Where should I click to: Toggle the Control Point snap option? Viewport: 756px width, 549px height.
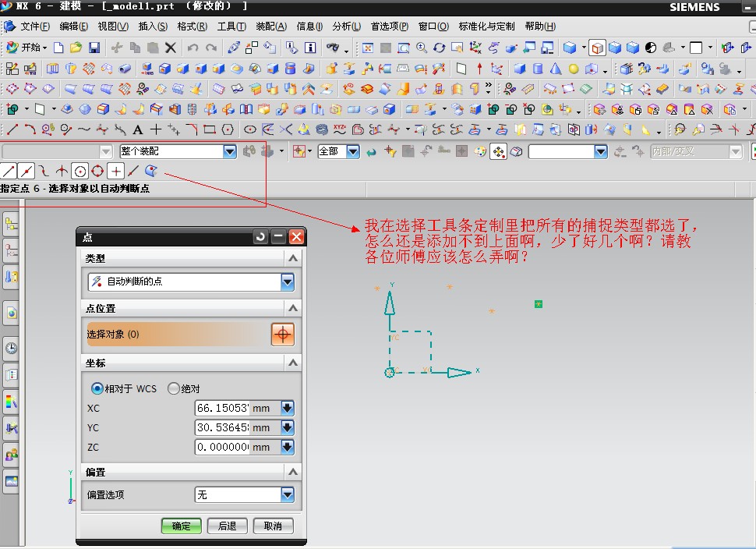44,171
